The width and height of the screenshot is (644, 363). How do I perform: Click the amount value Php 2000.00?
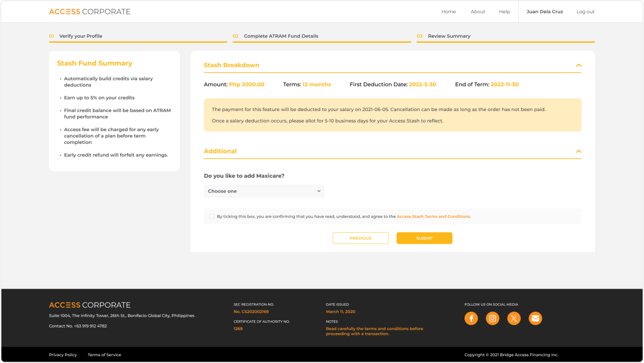click(247, 85)
